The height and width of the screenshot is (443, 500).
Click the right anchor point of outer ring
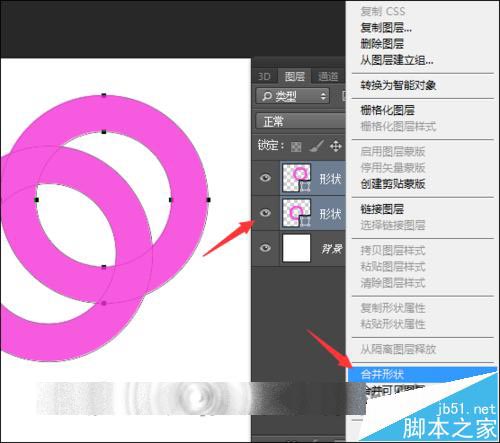pyautogui.click(x=208, y=200)
